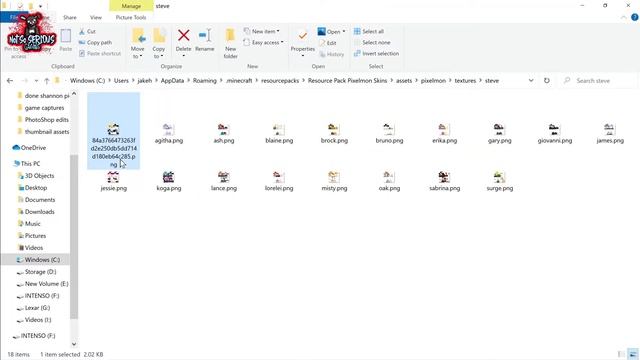
Task: Select the koga.png file
Action: point(169,181)
